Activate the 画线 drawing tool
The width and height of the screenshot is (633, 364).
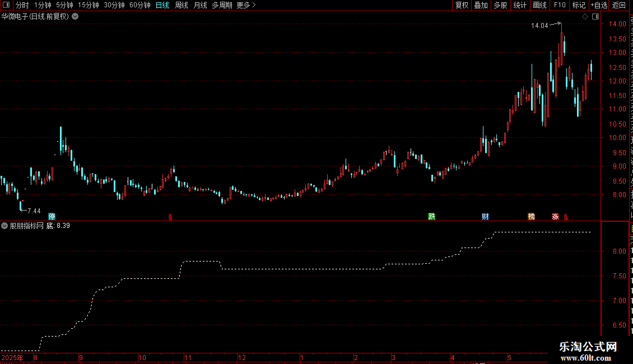click(x=539, y=5)
